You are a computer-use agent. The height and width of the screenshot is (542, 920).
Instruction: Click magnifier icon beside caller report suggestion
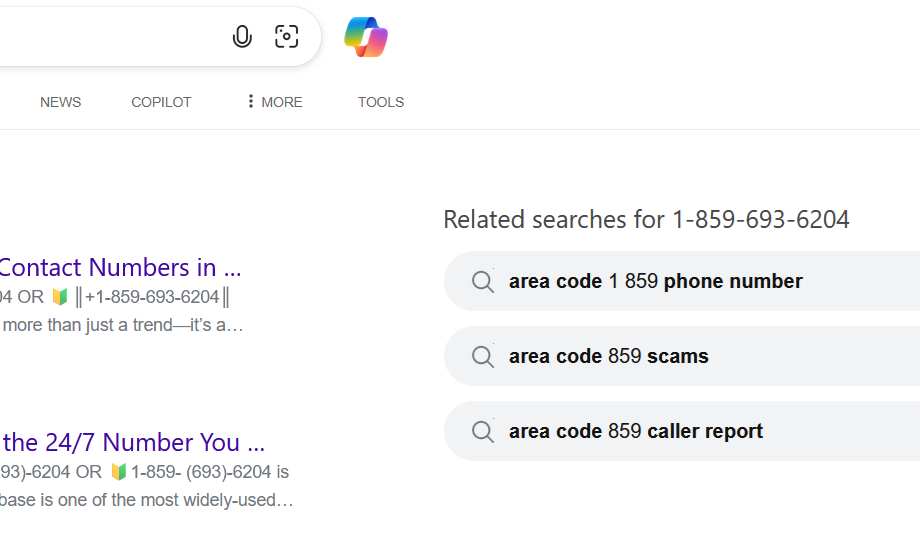(483, 432)
